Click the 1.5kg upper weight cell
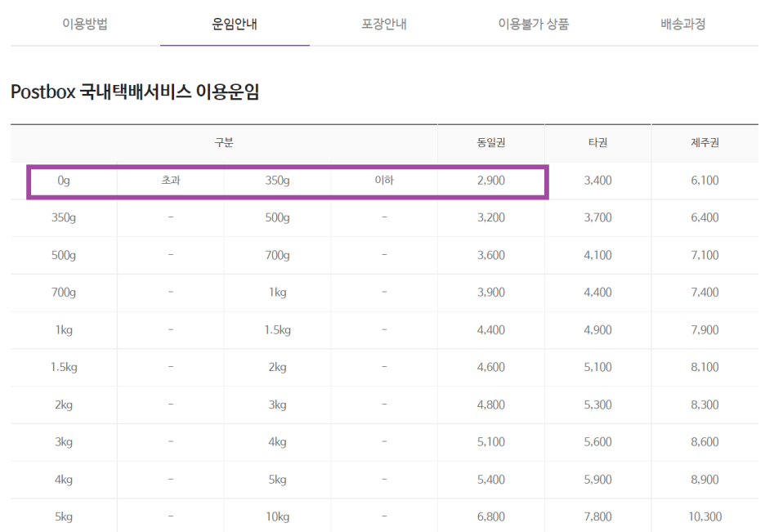765x532 pixels. (277, 330)
